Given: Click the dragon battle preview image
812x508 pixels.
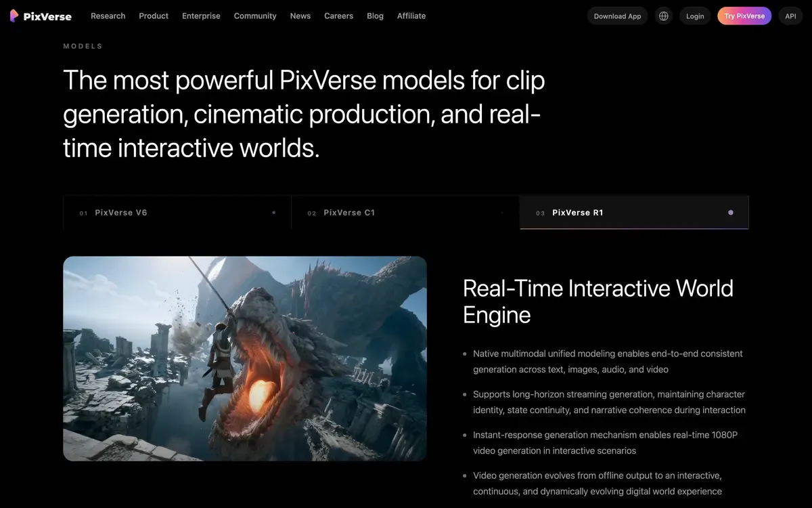Looking at the screenshot, I should point(245,358).
